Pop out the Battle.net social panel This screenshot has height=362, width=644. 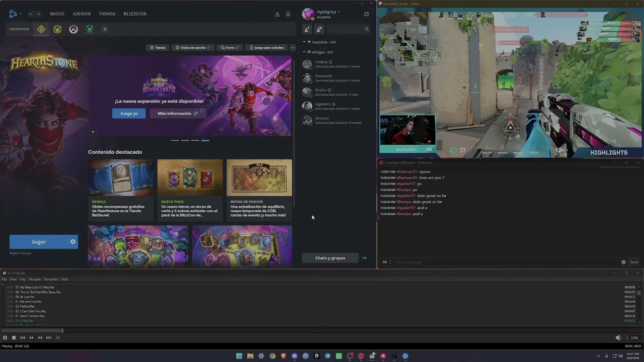click(366, 14)
